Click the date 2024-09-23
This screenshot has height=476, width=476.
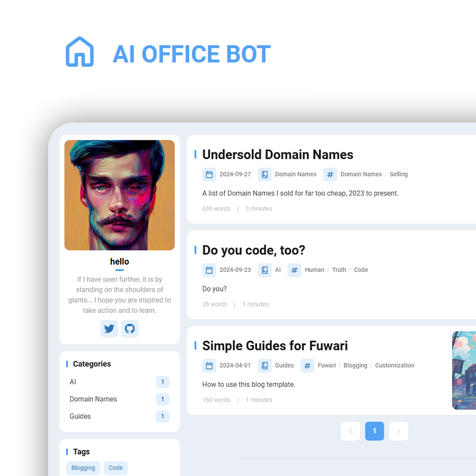point(235,270)
